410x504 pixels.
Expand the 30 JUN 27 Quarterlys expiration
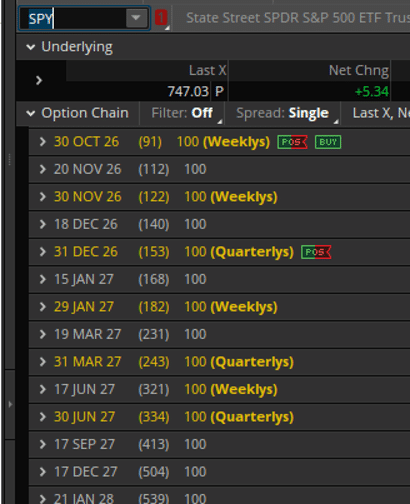(x=43, y=417)
